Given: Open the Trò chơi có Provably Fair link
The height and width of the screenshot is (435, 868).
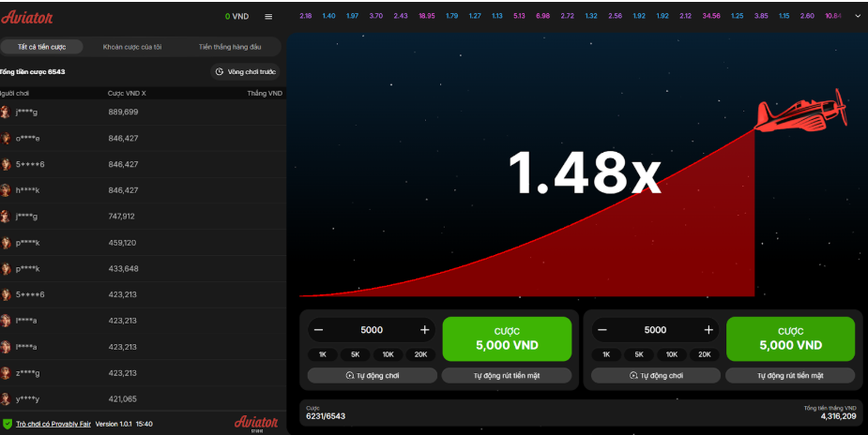Looking at the screenshot, I should coord(53,424).
